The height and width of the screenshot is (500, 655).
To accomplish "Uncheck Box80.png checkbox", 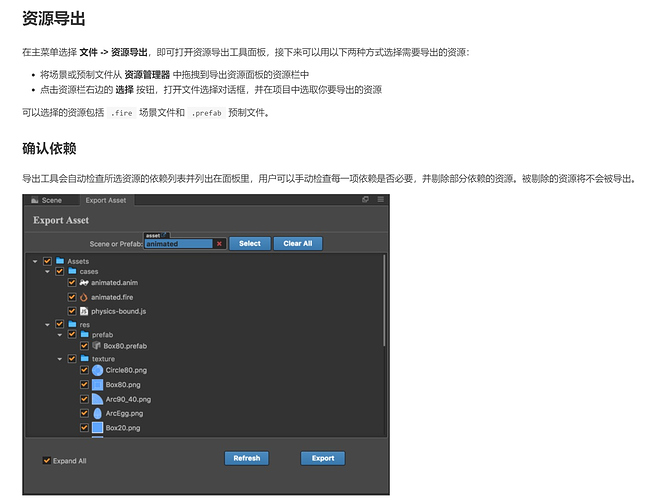I will pyautogui.click(x=84, y=384).
